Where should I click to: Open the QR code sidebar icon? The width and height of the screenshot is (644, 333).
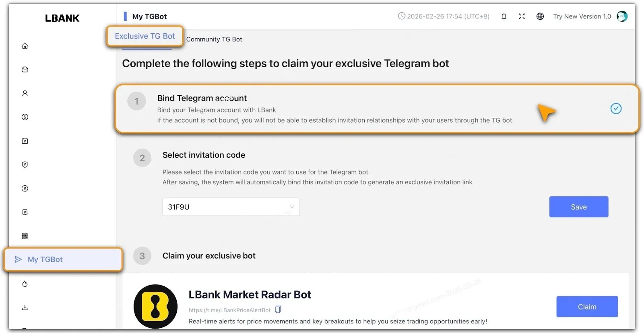coord(25,236)
